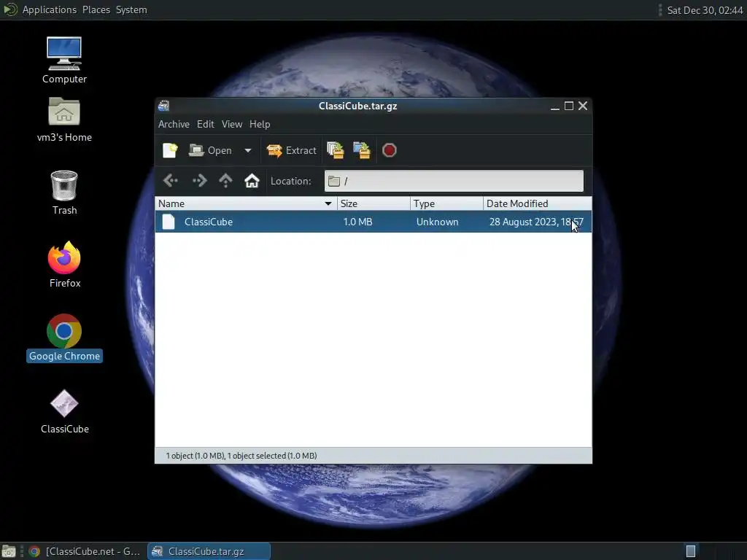This screenshot has width=747, height=560.
Task: Open the System menu in the top panel
Action: click(x=131, y=9)
